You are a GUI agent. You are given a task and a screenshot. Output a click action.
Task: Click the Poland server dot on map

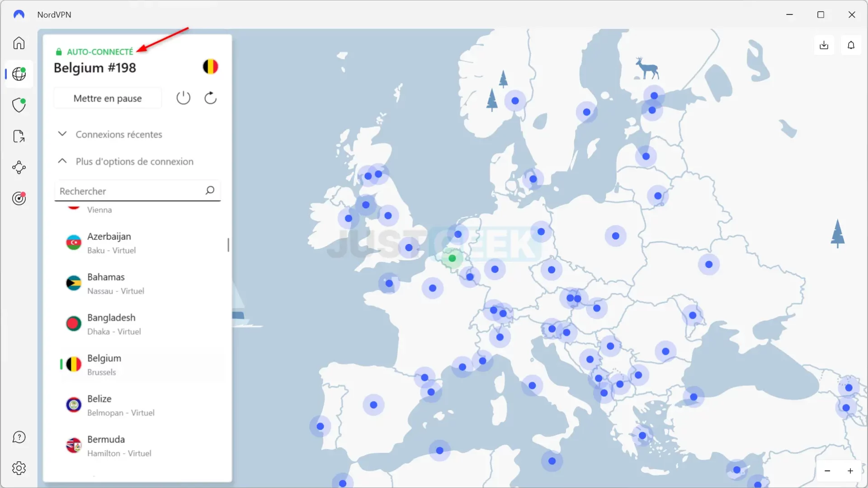point(615,236)
